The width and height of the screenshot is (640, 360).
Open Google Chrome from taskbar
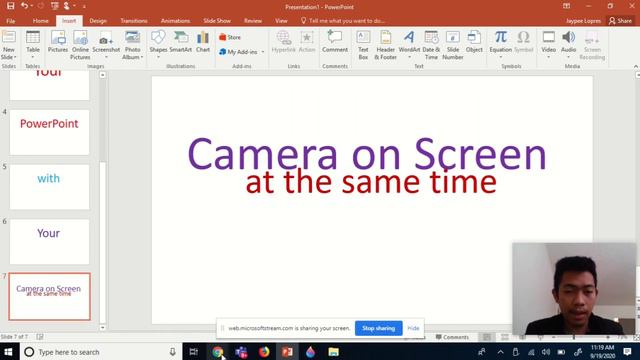(218, 352)
